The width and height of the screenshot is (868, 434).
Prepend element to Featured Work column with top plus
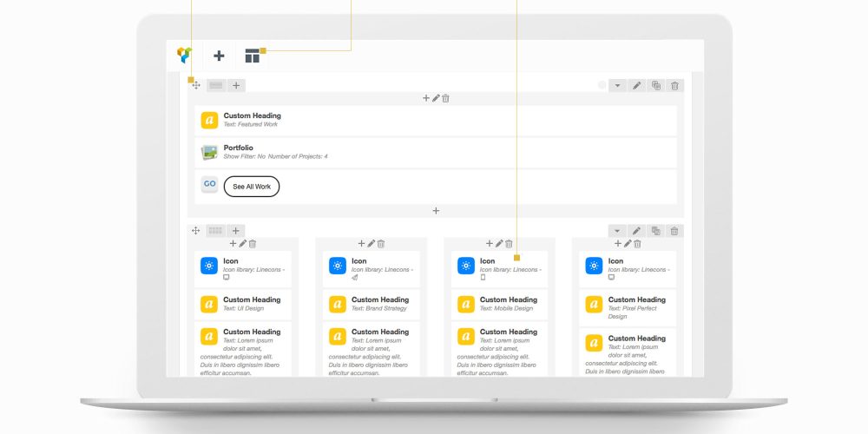click(x=426, y=98)
